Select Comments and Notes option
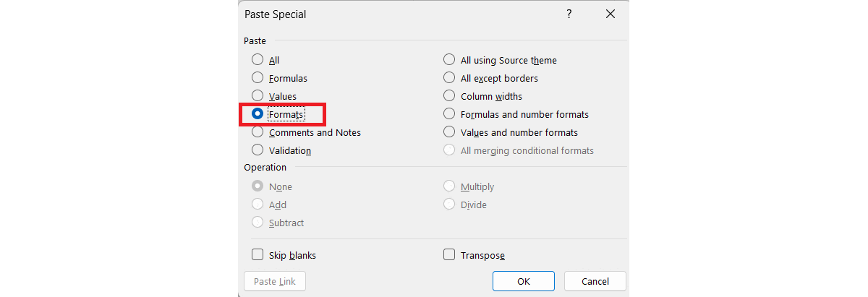The width and height of the screenshot is (868, 297). 258,132
